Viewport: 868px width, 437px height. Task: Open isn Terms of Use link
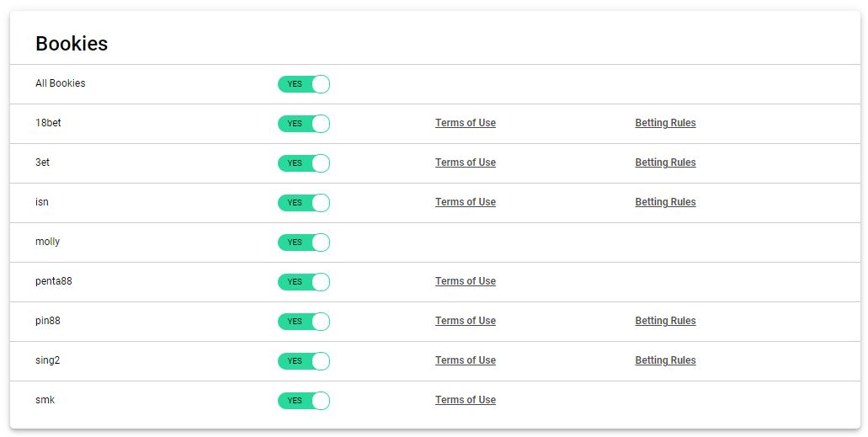pyautogui.click(x=466, y=202)
